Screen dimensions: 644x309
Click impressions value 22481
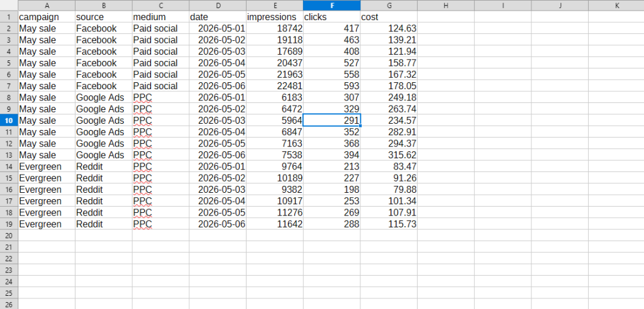pos(275,86)
